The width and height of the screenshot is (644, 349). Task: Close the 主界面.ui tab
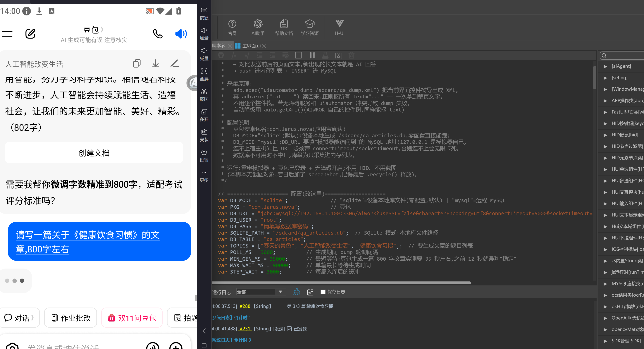pyautogui.click(x=264, y=46)
